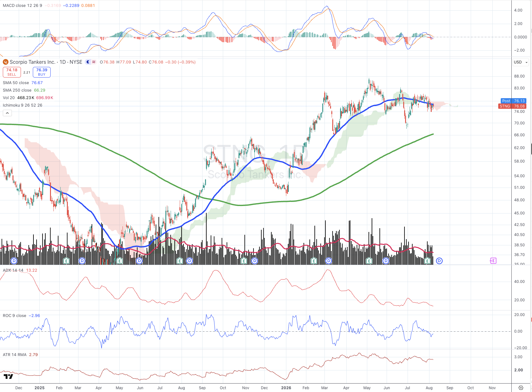Open the dividend D marker in November 2025

tap(255, 261)
